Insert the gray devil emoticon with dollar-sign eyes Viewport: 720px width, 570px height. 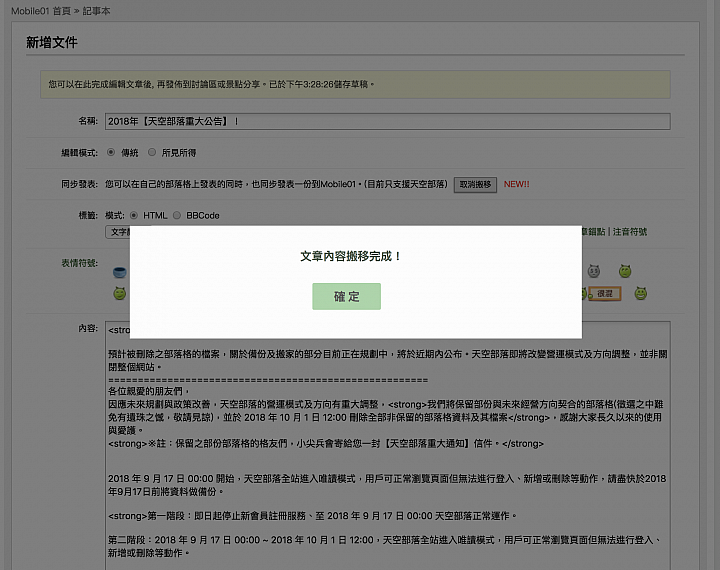(594, 271)
